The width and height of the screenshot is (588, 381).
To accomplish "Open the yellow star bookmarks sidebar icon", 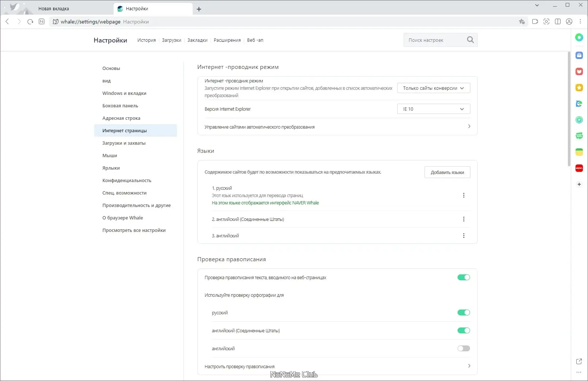I will click(579, 88).
